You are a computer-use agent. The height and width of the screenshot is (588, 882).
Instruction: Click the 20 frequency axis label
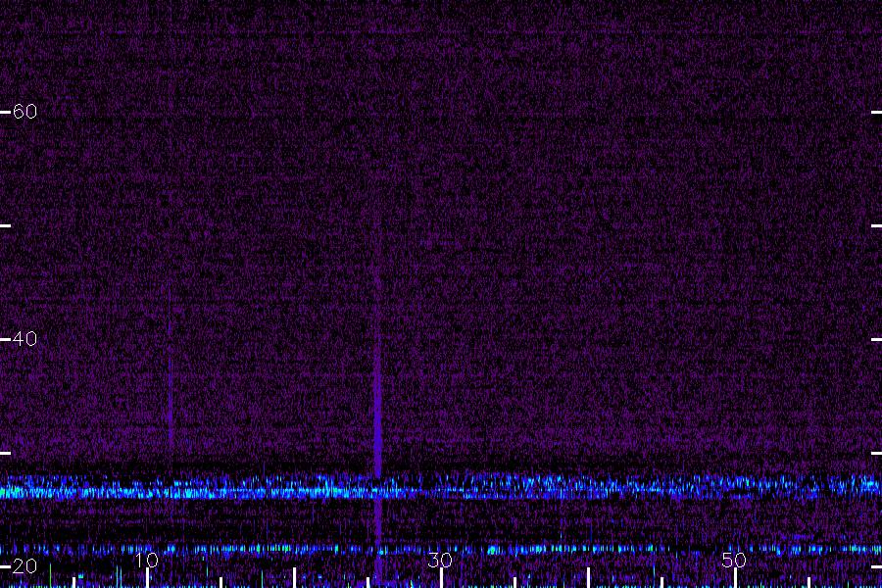pyautogui.click(x=24, y=566)
